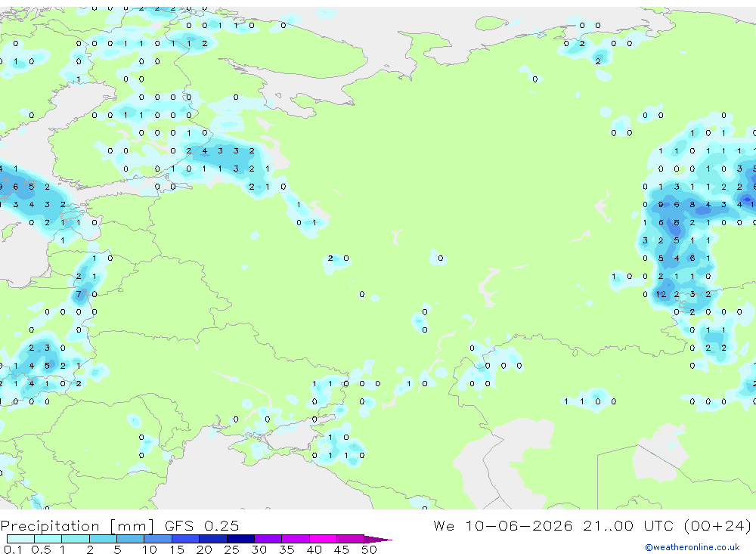Pick the 40–45 mm magenta legend swatch
The image size is (756, 554).
(x=323, y=539)
